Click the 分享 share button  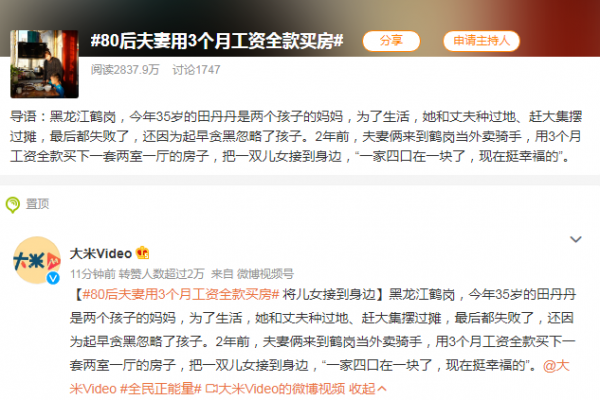[391, 41]
